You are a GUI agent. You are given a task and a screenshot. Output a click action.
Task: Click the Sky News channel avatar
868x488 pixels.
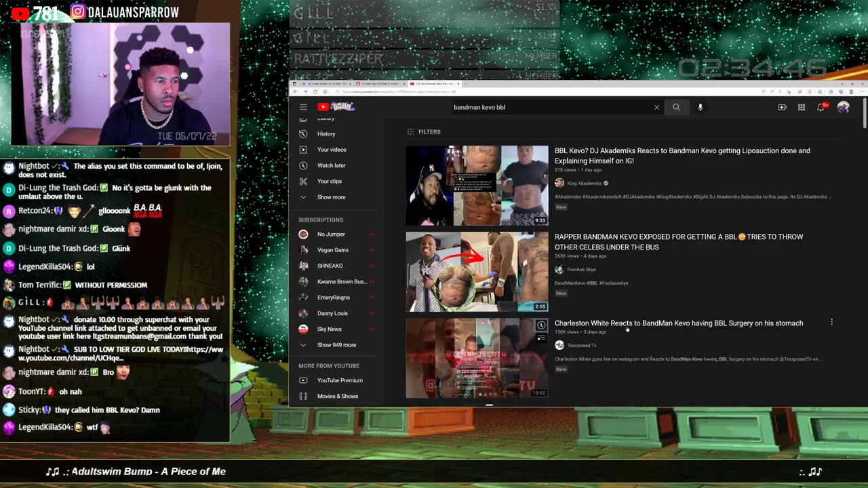[x=303, y=329]
